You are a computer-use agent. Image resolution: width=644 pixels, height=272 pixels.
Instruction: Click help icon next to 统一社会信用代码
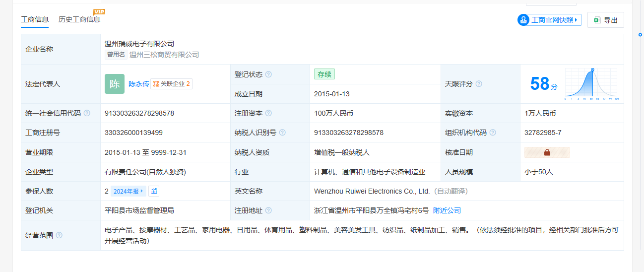pyautogui.click(x=87, y=113)
